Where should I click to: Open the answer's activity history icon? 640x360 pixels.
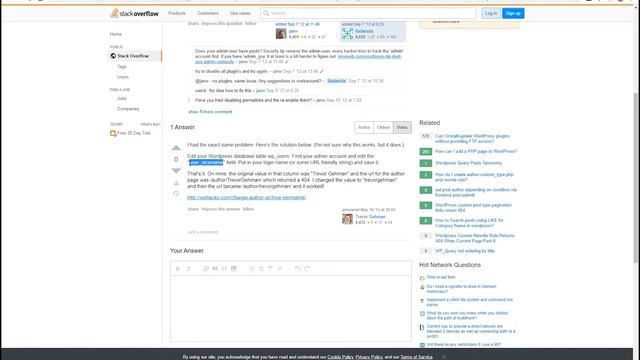point(176,193)
